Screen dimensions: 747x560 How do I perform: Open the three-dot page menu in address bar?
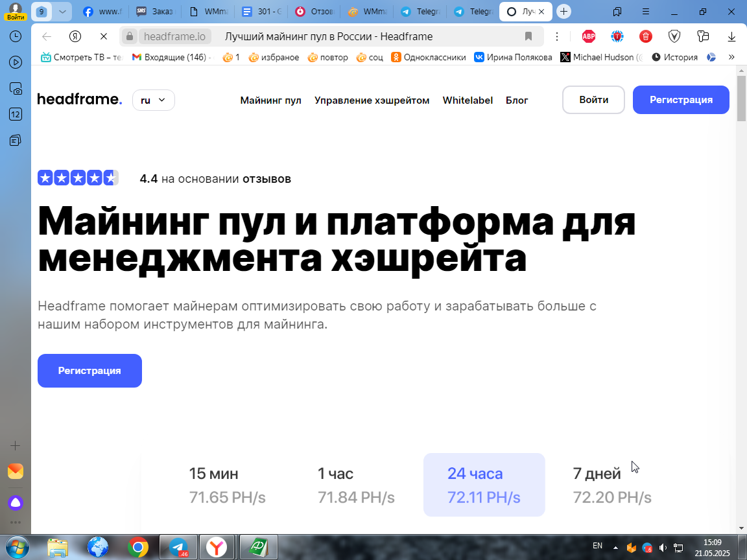click(x=556, y=37)
